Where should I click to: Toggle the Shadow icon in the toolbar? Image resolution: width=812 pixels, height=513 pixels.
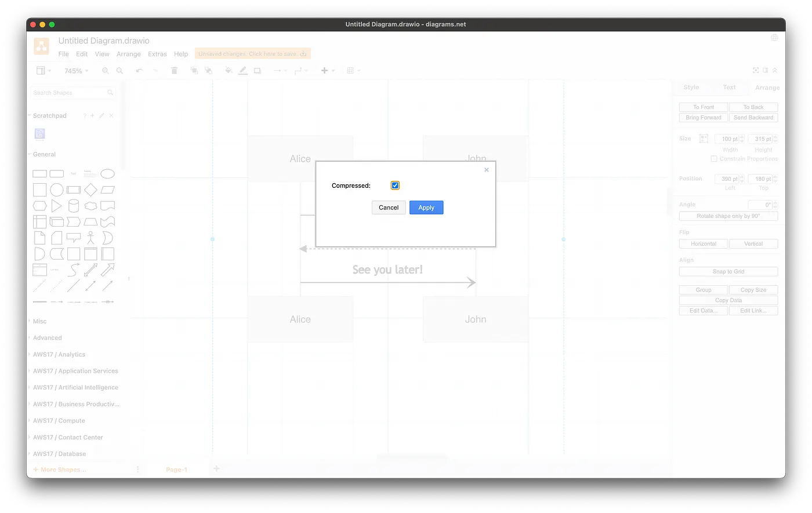coord(258,70)
